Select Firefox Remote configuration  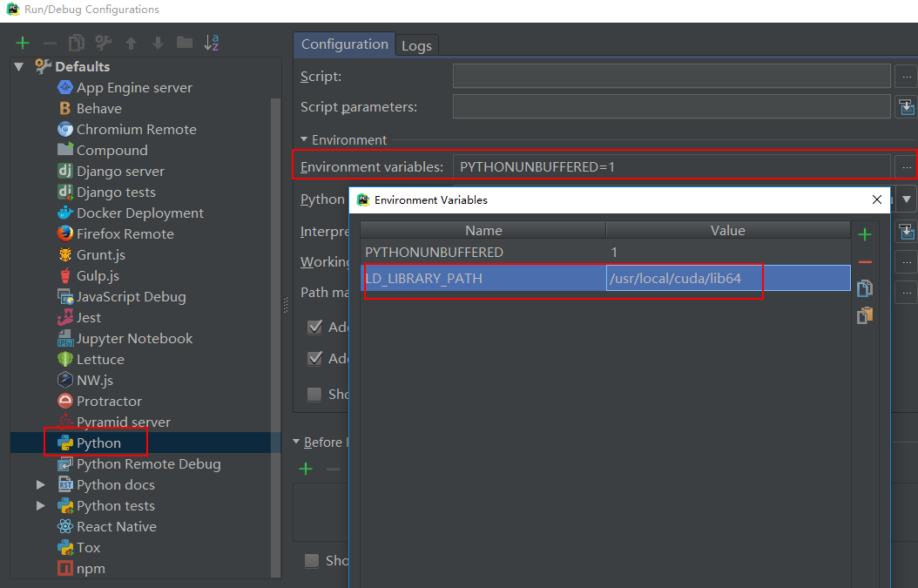point(125,234)
